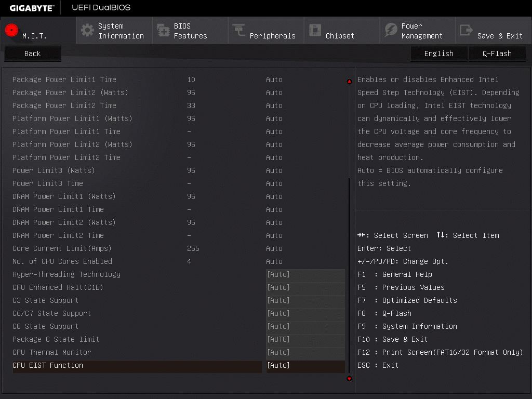Click the red scroll-up arrow
Viewport: 532px width, 399px height.
tap(349, 82)
